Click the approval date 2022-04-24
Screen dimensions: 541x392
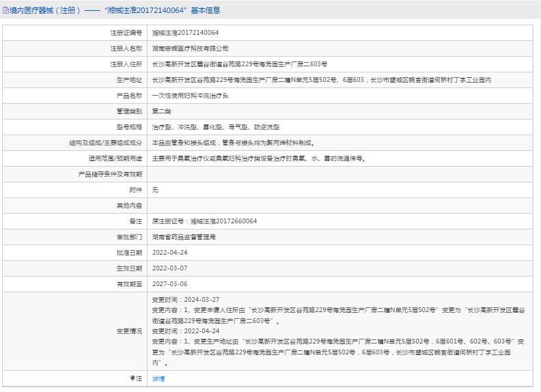[x=170, y=253]
